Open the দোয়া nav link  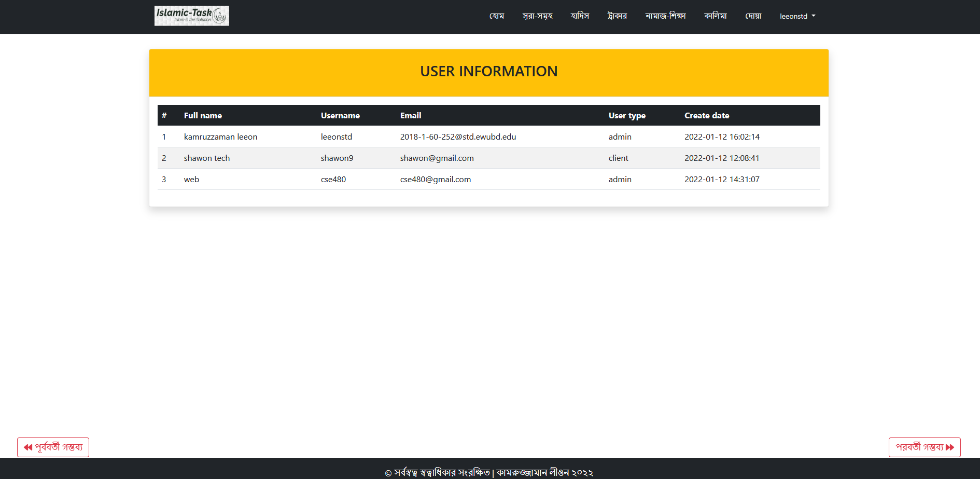pos(753,16)
